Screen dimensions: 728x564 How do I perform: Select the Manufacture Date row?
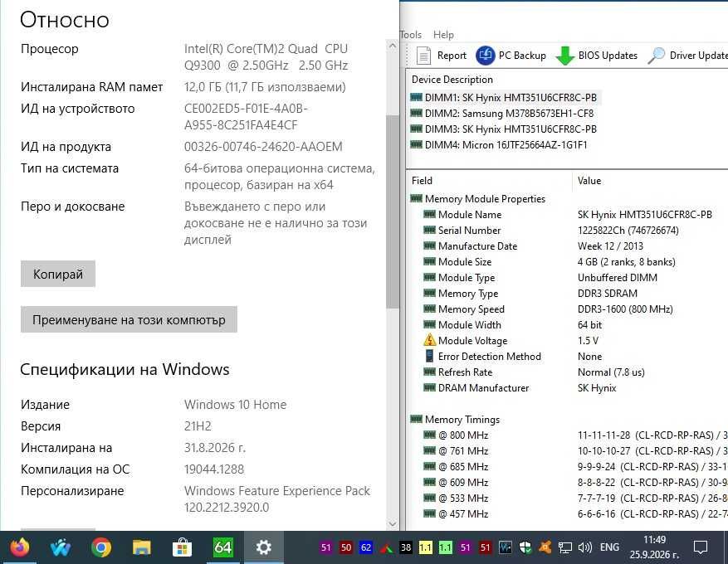[x=534, y=246]
